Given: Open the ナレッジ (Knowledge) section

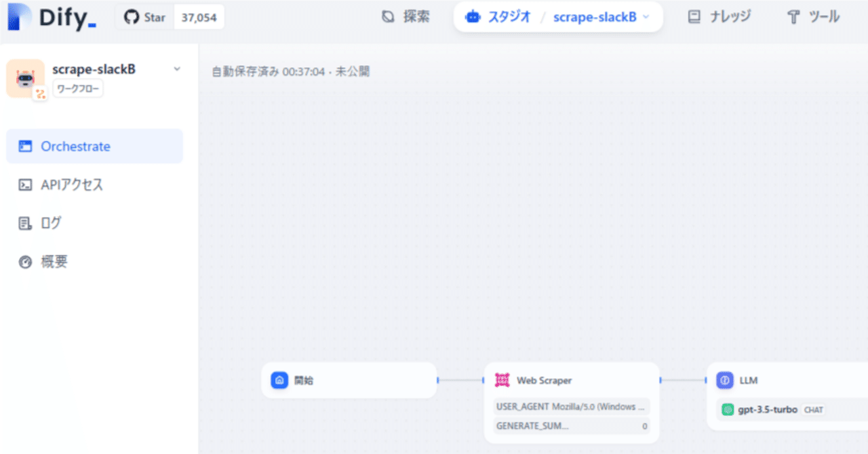Looking at the screenshot, I should (x=718, y=16).
